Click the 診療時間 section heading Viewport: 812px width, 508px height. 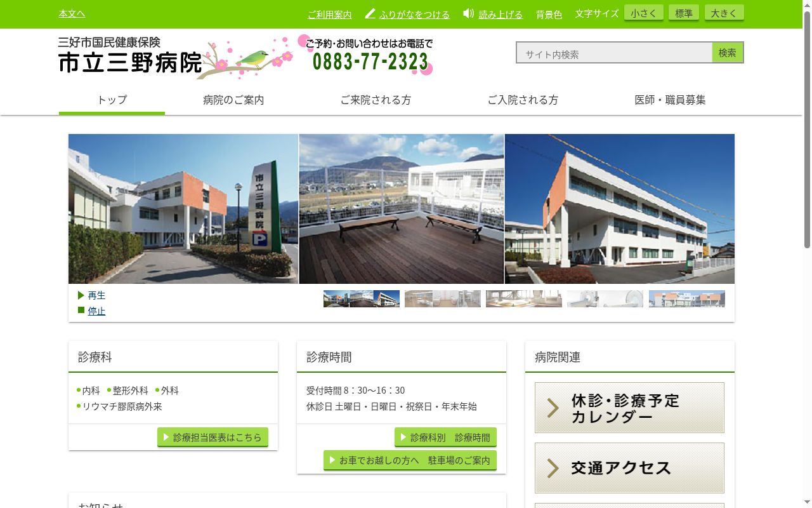[x=329, y=357]
